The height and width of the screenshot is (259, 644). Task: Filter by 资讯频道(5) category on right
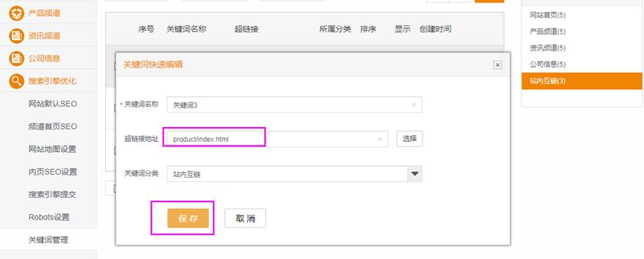click(x=547, y=48)
